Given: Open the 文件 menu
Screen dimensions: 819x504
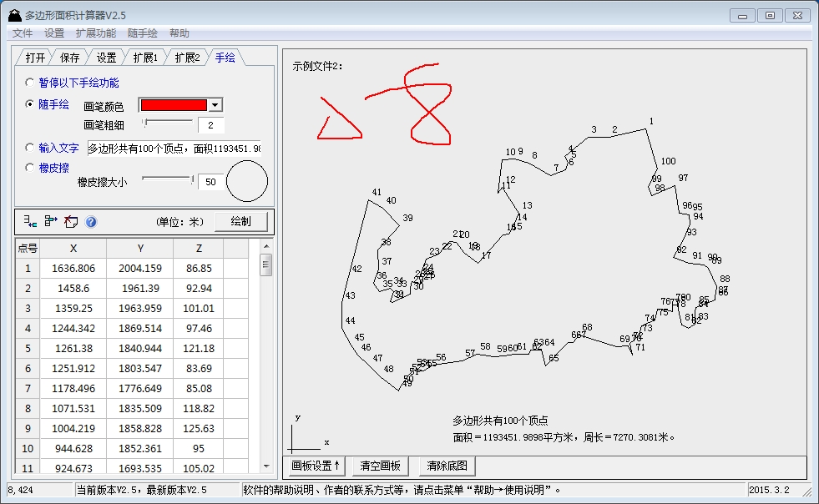Looking at the screenshot, I should 23,33.
